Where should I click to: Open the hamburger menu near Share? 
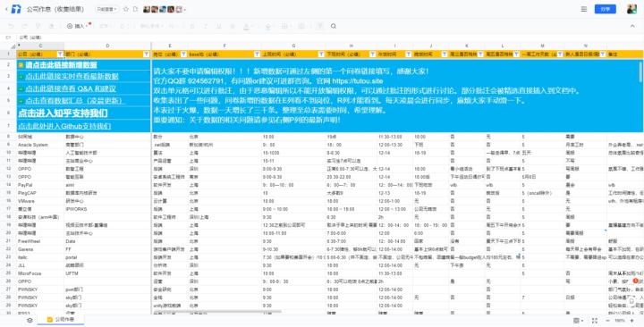coord(583,9)
